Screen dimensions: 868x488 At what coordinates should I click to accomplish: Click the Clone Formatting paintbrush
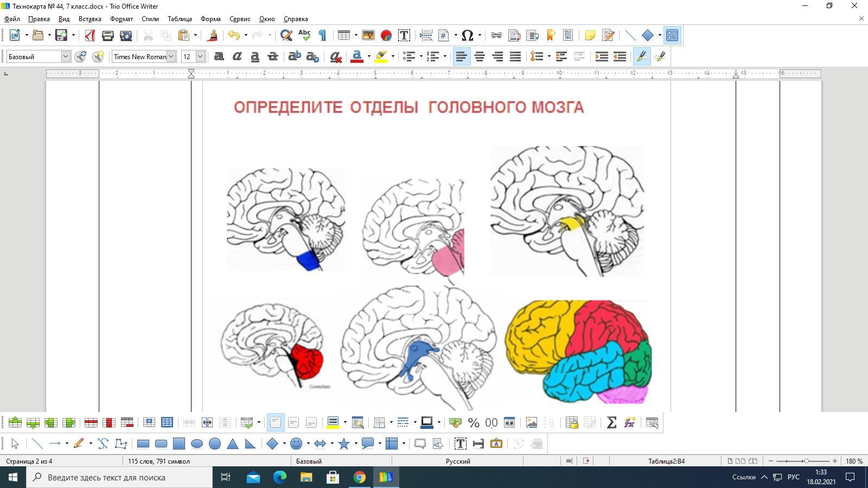[x=213, y=36]
